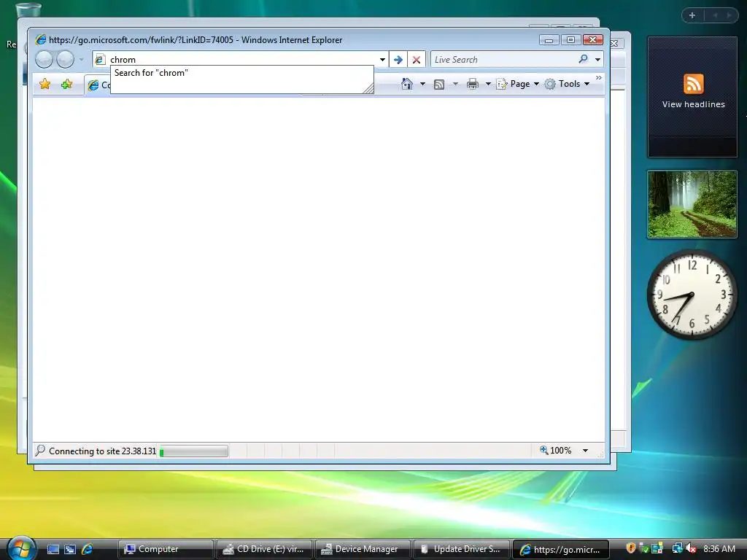747x560 pixels.
Task: Switch to CD Drive (E:) taskbar button
Action: 264,549
